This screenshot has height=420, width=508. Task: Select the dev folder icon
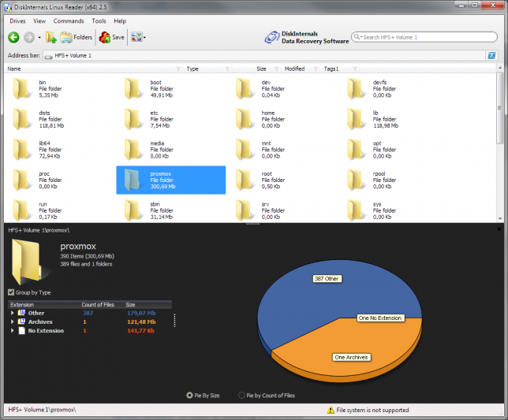[x=245, y=88]
